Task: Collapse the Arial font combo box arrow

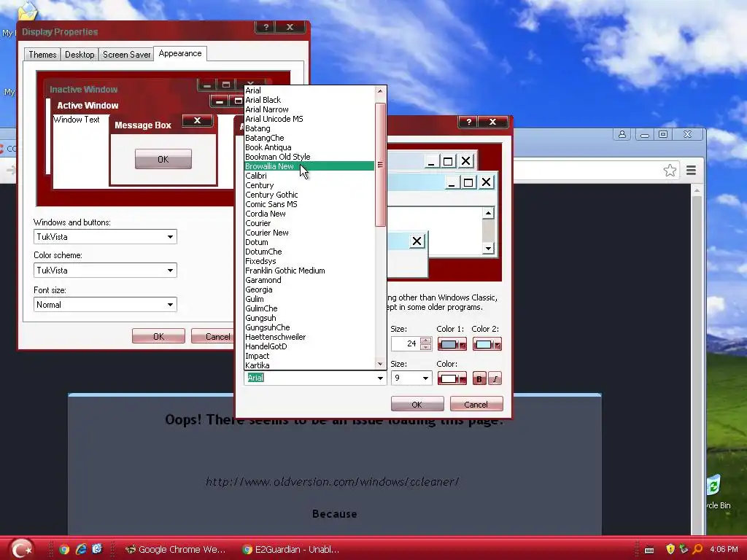Action: (380, 378)
